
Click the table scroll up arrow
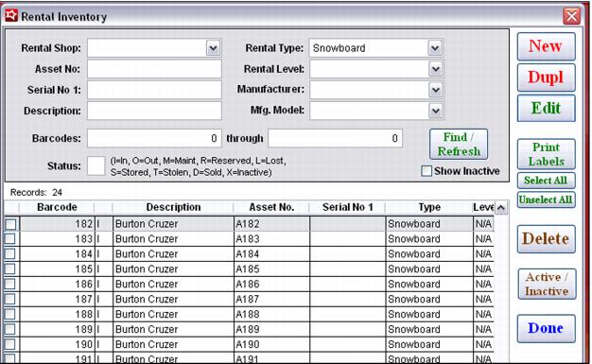[x=500, y=208]
